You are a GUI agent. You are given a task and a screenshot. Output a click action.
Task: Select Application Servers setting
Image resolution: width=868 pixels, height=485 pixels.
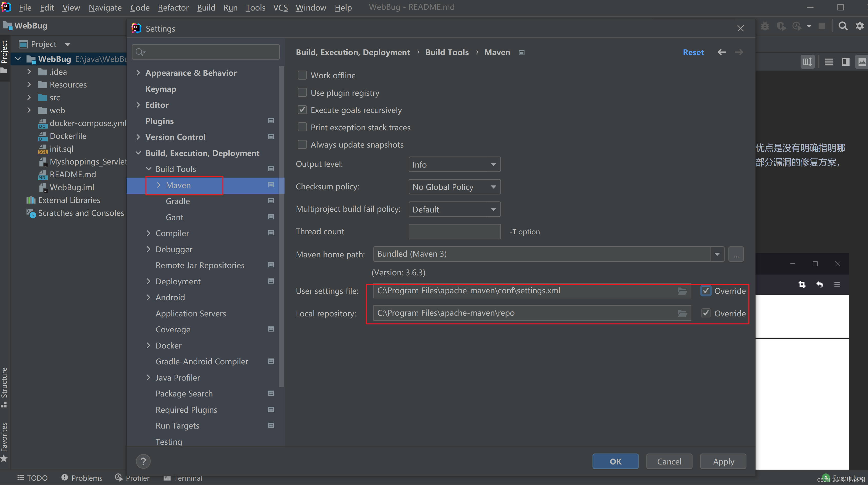[190, 314]
